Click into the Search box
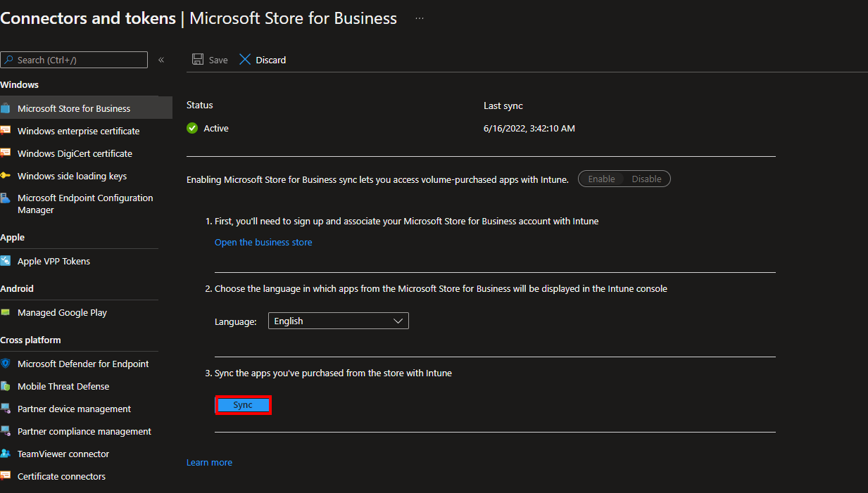 (x=77, y=60)
